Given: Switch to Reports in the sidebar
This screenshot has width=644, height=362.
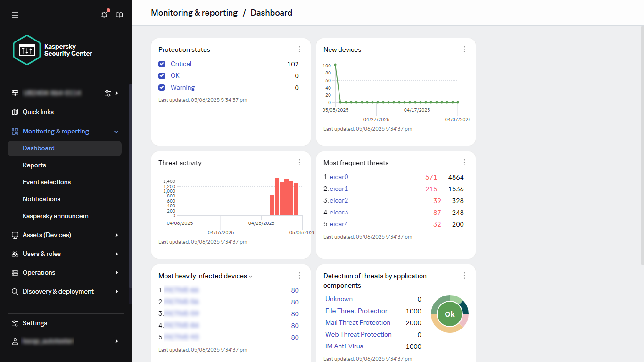Looking at the screenshot, I should coord(34,165).
